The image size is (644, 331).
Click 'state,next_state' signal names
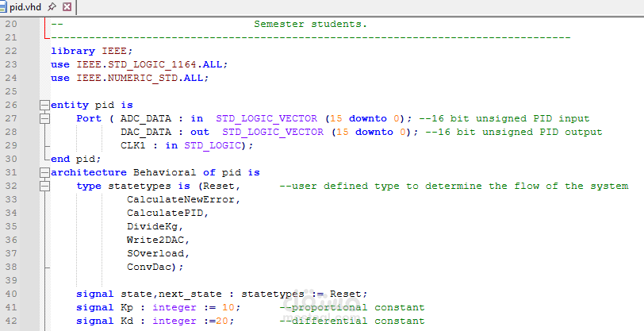pos(171,294)
